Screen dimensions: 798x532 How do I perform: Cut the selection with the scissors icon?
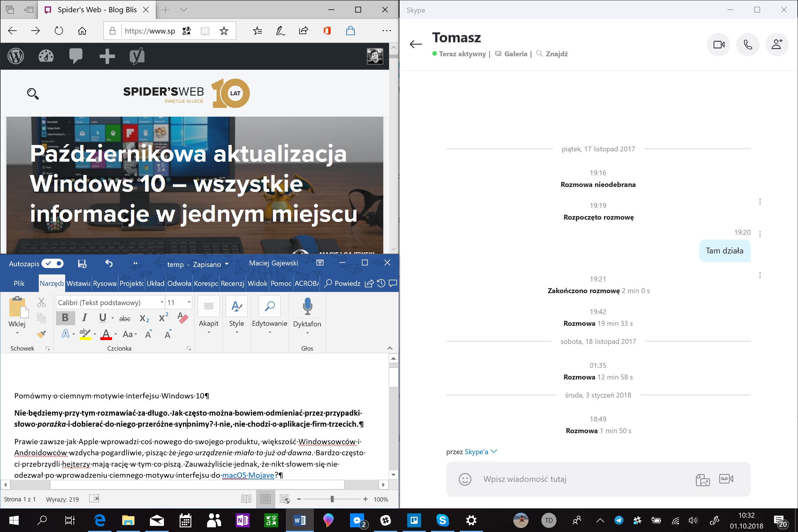(41, 302)
